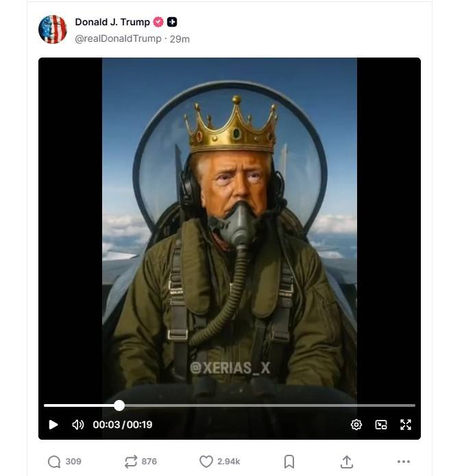This screenshot has height=476, width=451.
Task: Repost this post using the arrows icon
Action: (x=130, y=462)
